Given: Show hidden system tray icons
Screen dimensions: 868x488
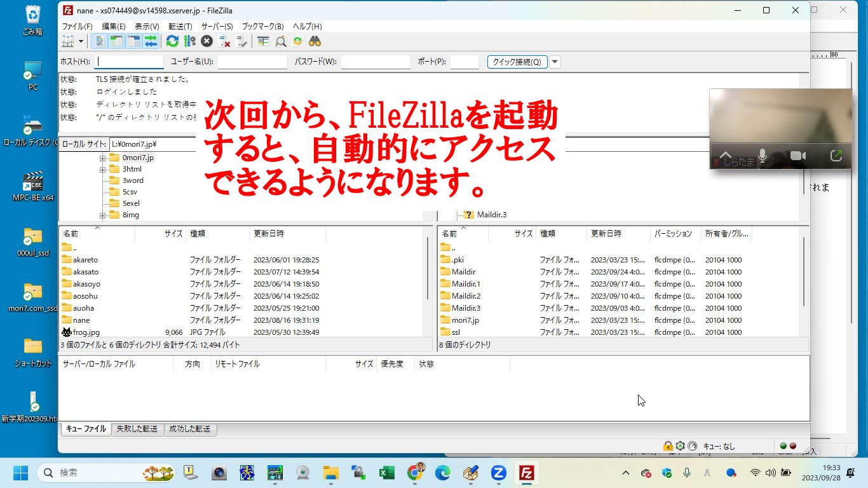Looking at the screenshot, I should pyautogui.click(x=626, y=473).
